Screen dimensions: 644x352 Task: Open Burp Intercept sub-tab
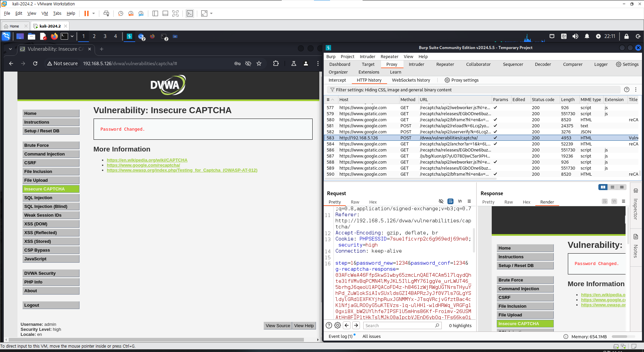click(x=337, y=80)
